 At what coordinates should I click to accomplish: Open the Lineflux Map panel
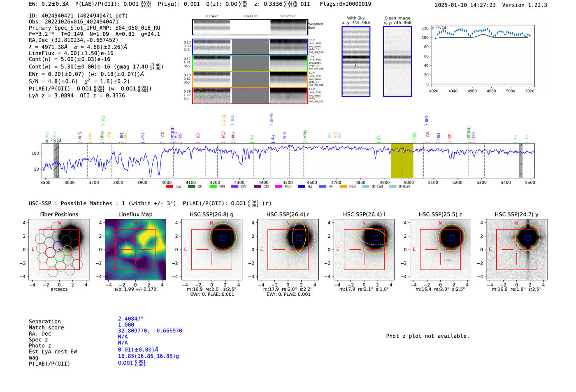(x=135, y=250)
